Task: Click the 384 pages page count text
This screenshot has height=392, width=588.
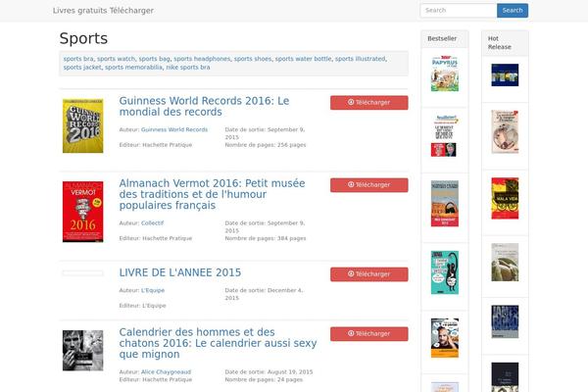Action: (266, 238)
